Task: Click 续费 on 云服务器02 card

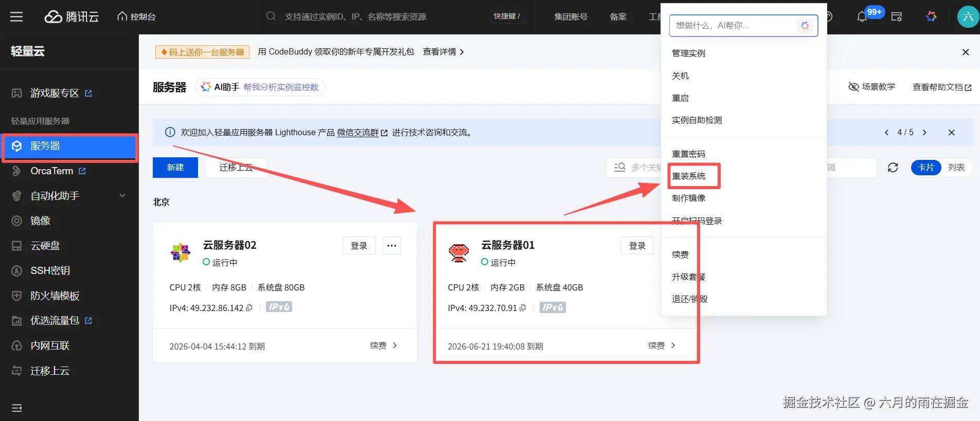Action: click(x=383, y=346)
